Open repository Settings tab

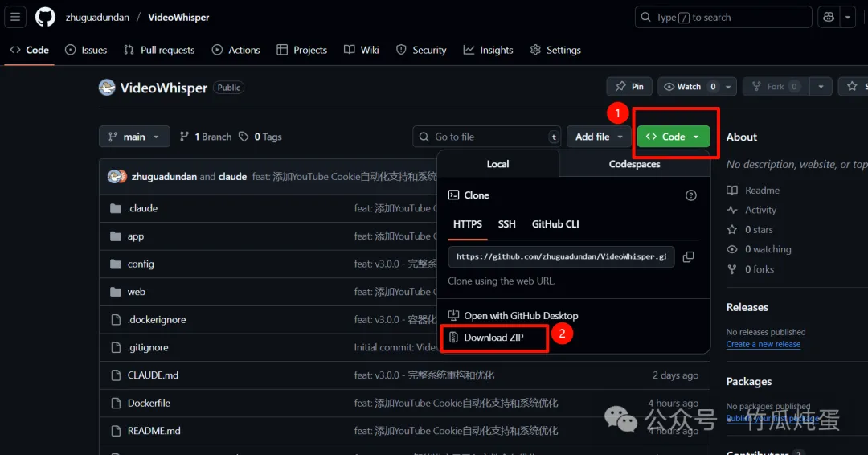[555, 50]
